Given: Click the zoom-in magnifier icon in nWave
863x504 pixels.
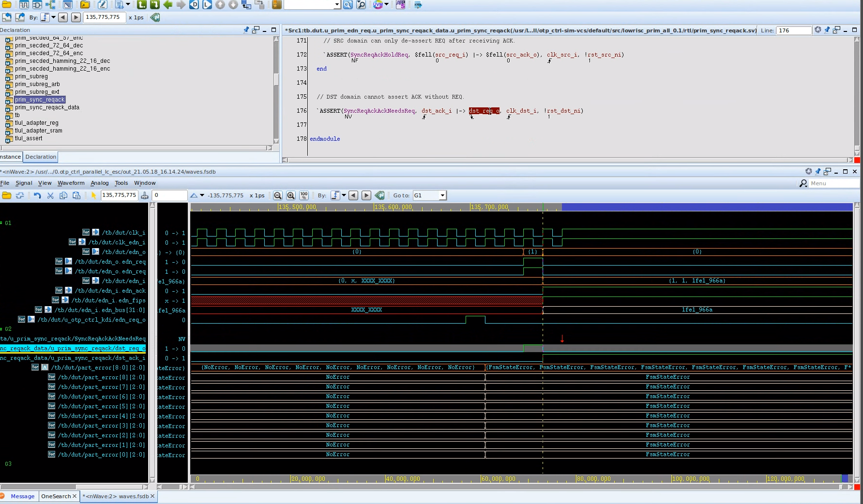Looking at the screenshot, I should tap(291, 195).
